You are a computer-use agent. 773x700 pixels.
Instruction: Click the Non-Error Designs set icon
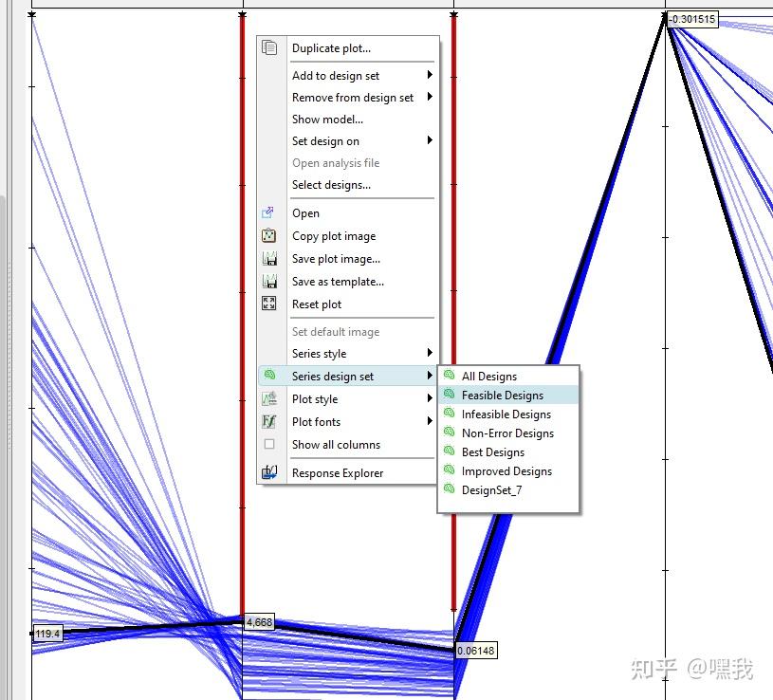[449, 433]
